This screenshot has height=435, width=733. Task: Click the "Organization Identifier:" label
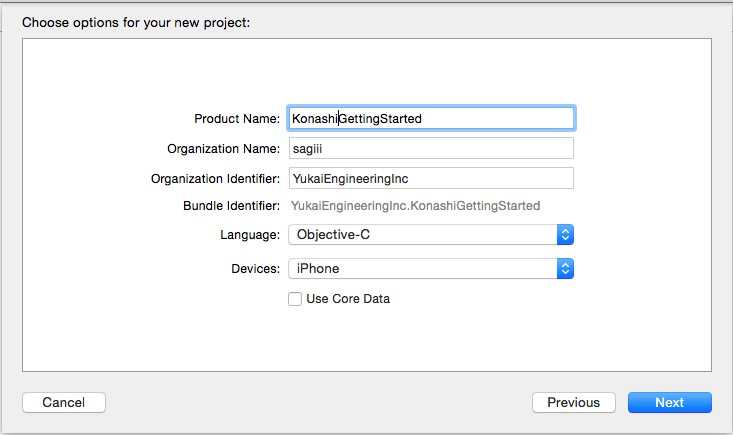pos(215,179)
